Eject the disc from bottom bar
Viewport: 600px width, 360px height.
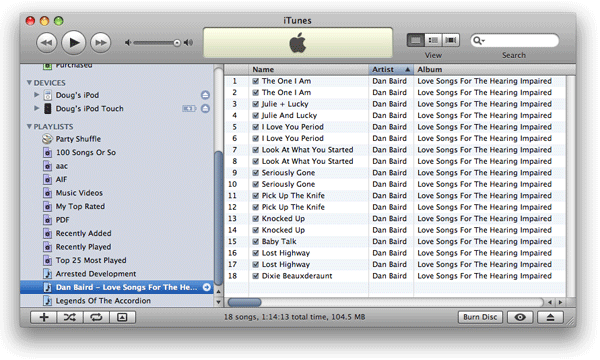550,317
